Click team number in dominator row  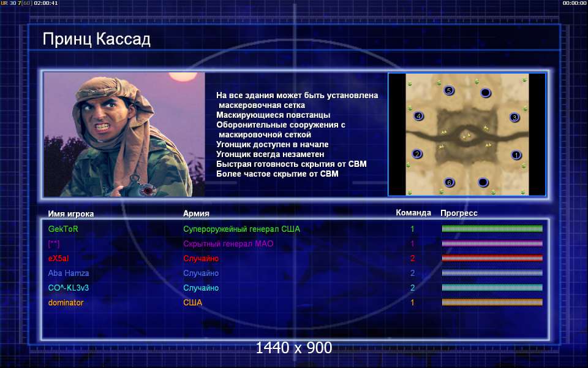tap(412, 302)
